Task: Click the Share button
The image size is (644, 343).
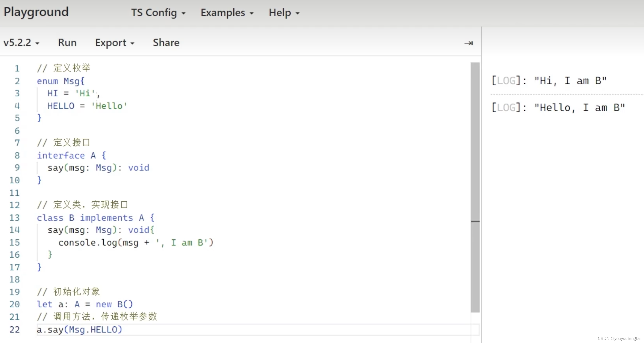Action: (x=166, y=42)
